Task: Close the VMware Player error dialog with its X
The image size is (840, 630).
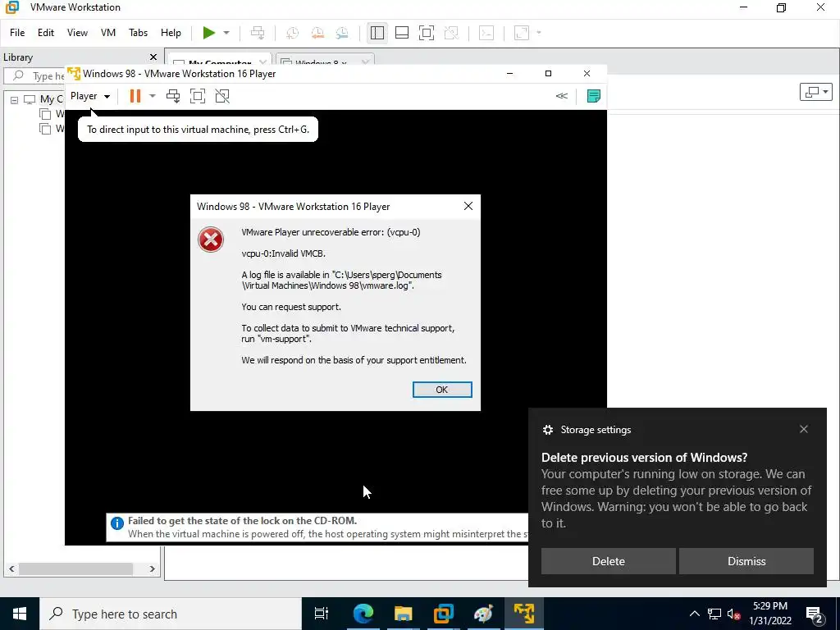Action: click(468, 206)
